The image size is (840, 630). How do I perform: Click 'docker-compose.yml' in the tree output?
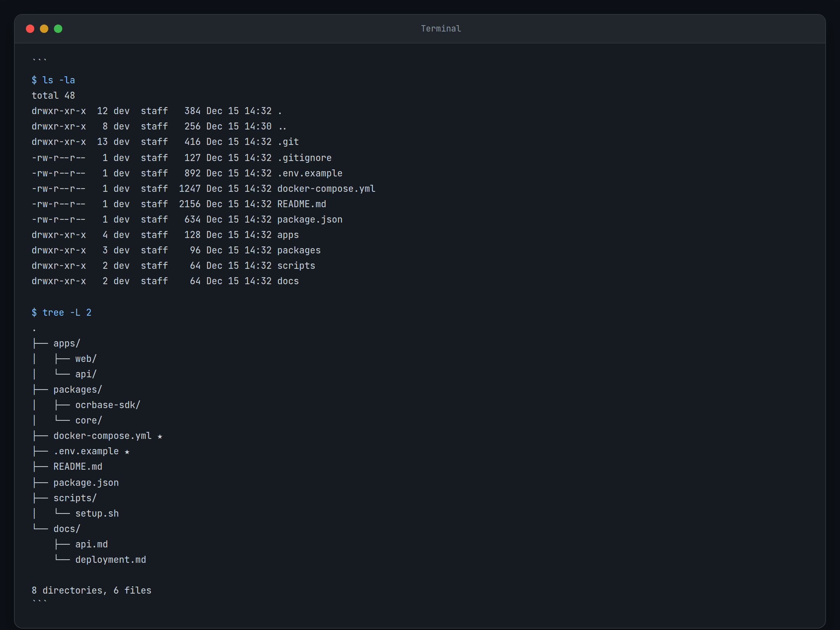point(103,436)
